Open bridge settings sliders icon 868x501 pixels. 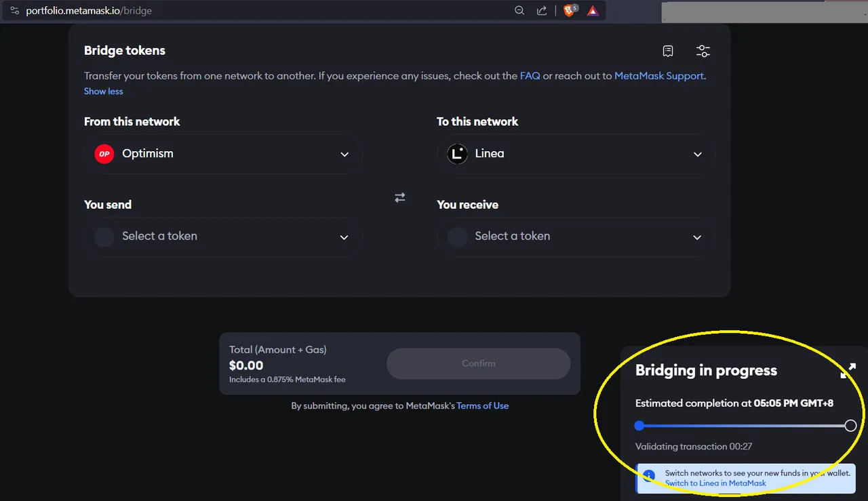(703, 51)
